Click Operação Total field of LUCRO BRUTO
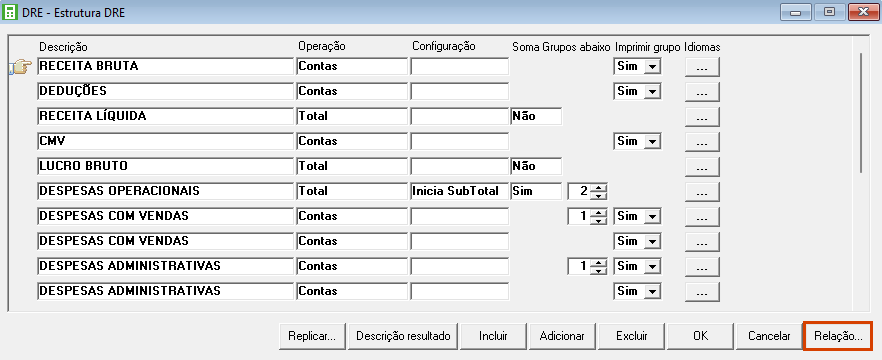 click(x=352, y=166)
